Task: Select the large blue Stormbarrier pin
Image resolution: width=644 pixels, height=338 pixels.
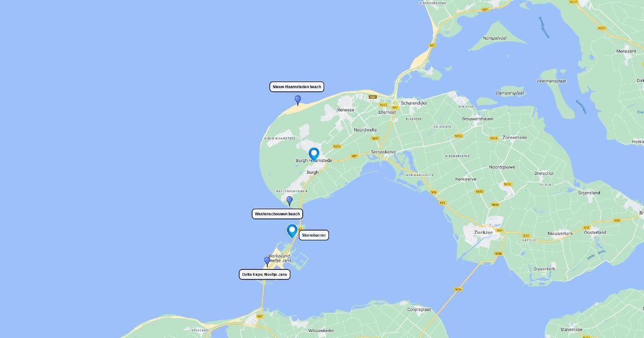Action: coord(292,231)
